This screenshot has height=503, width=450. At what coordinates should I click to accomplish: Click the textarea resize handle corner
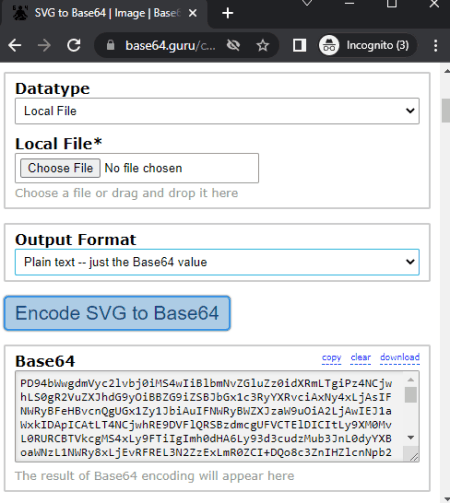click(413, 457)
